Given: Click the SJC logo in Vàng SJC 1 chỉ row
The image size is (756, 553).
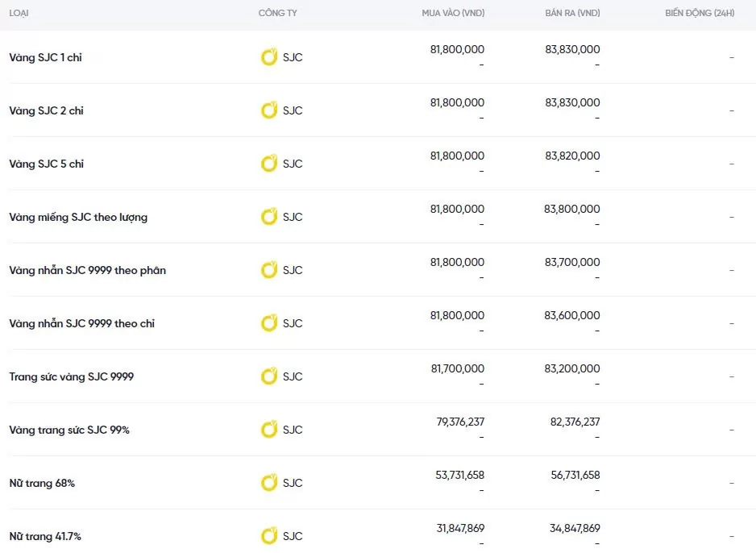Looking at the screenshot, I should point(269,57).
